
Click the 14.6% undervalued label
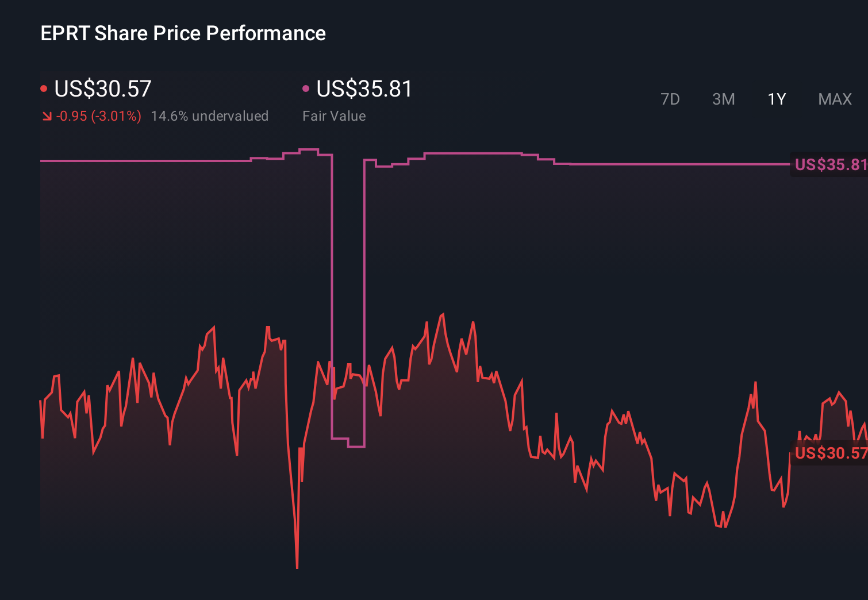[x=210, y=116]
